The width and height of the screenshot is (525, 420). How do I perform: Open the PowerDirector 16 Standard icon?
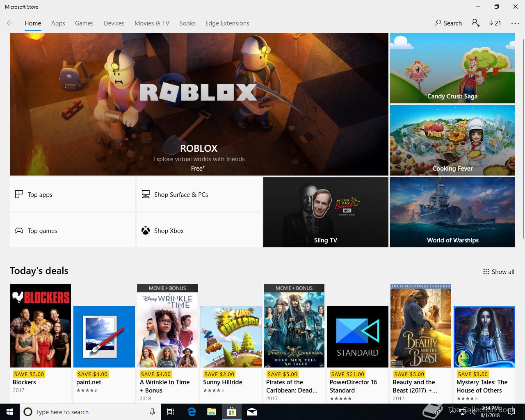(358, 337)
